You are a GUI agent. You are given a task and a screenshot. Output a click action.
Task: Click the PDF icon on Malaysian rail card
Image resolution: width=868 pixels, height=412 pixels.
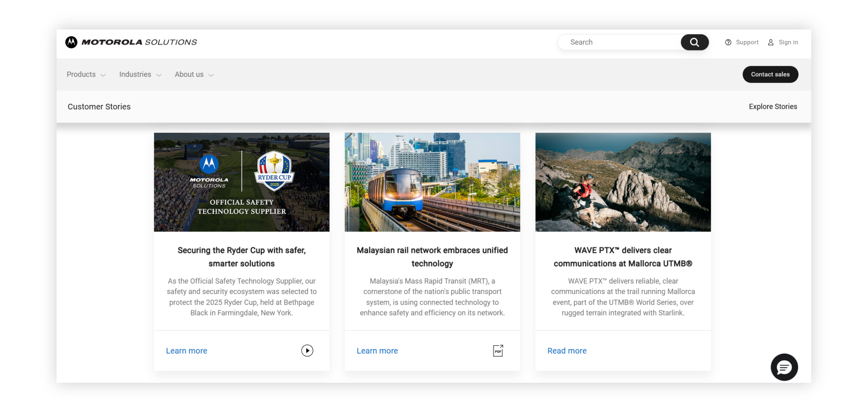click(498, 351)
